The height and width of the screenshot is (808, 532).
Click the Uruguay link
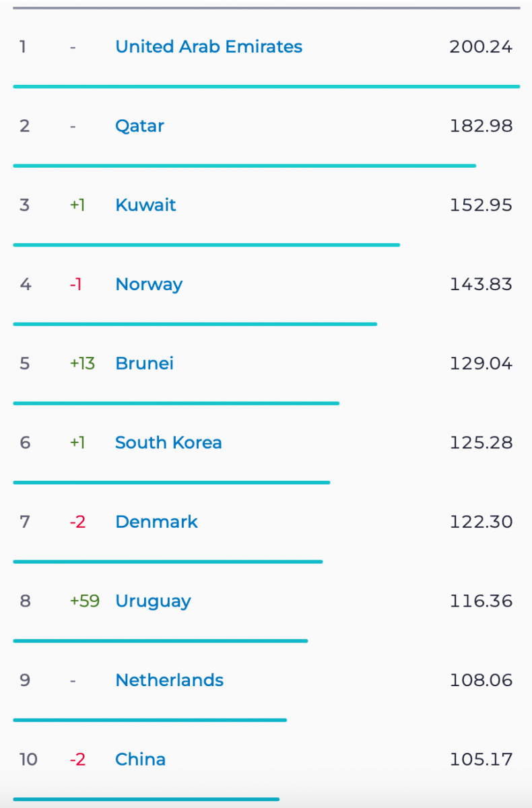(x=153, y=601)
